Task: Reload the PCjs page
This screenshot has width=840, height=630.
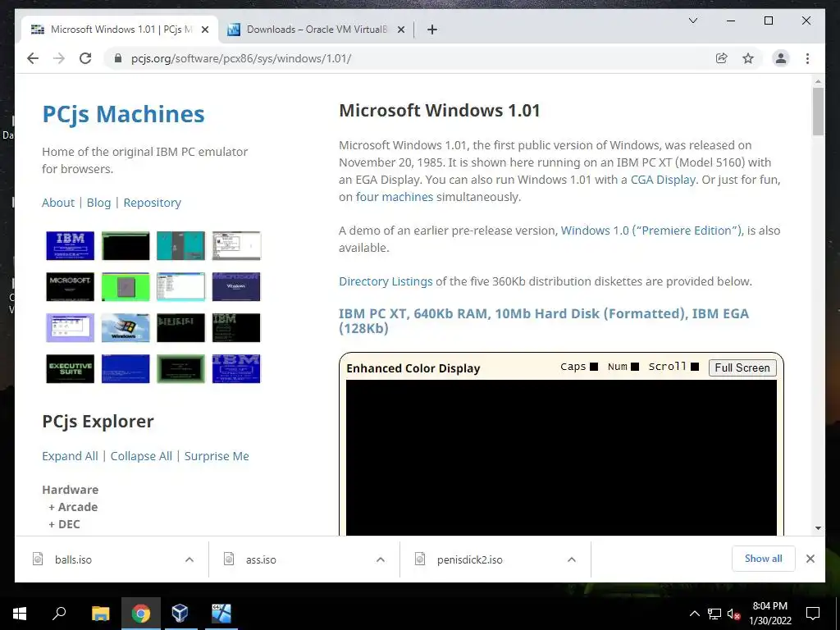Action: coord(85,58)
